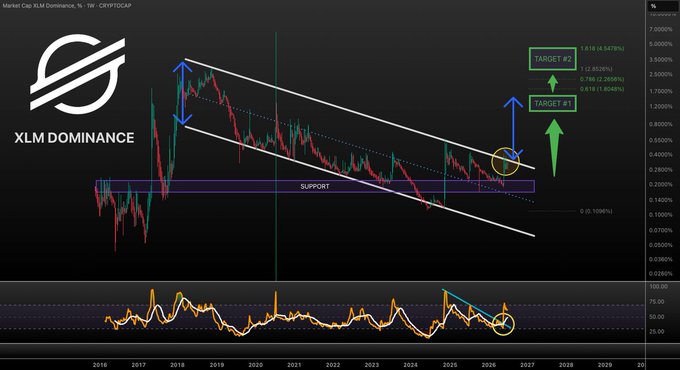This screenshot has height=370, width=680.
Task: Click 2023 on the time axis
Action: 372,365
